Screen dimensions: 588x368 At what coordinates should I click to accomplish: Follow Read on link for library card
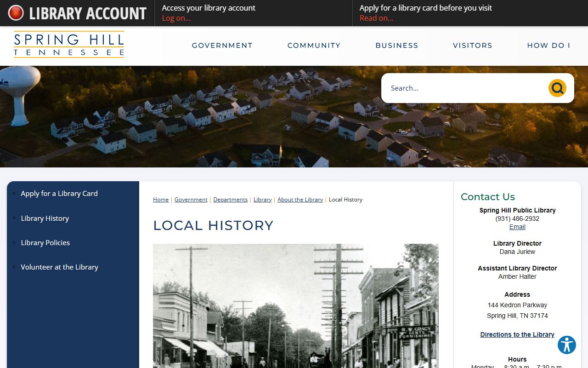click(x=376, y=18)
